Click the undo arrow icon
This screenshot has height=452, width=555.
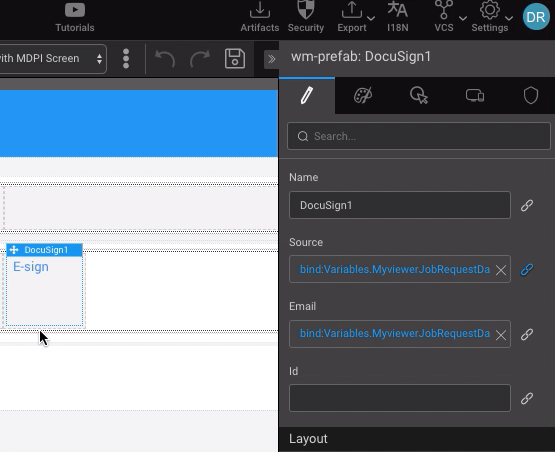[165, 59]
